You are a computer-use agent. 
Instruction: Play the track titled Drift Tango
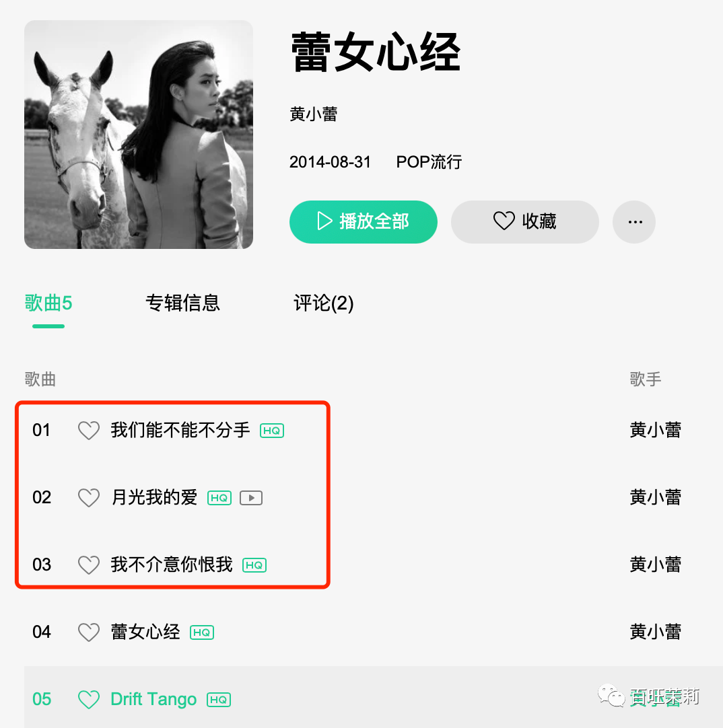click(x=153, y=699)
